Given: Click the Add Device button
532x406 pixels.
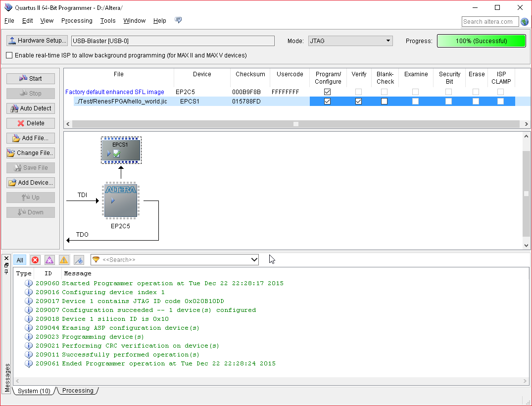Looking at the screenshot, I should click(x=31, y=183).
